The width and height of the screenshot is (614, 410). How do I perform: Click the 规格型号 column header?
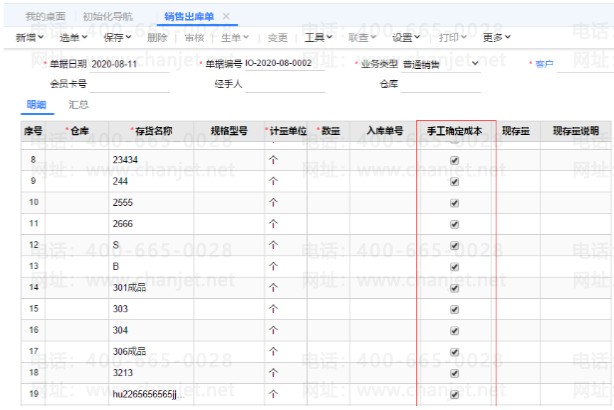(x=229, y=131)
